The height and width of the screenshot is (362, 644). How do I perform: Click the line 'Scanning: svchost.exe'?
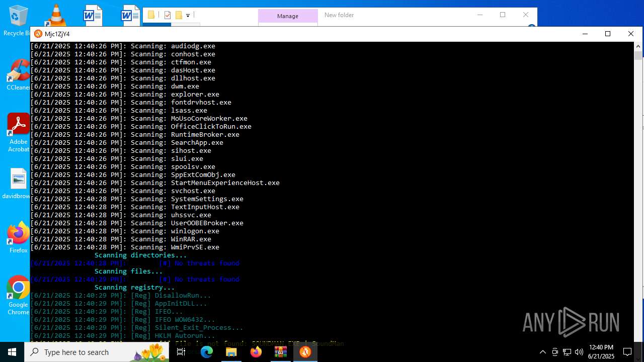pyautogui.click(x=123, y=191)
